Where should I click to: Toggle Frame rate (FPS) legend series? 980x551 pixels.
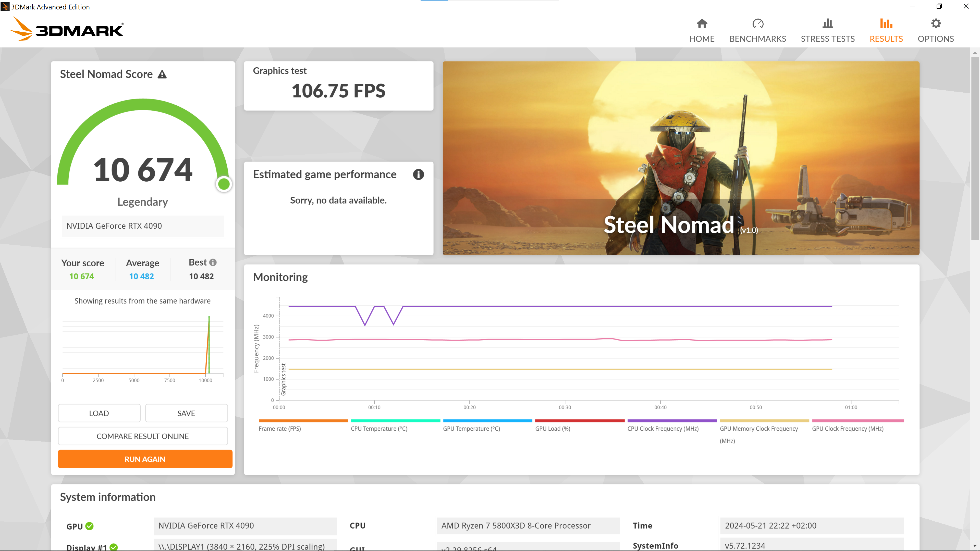[280, 429]
